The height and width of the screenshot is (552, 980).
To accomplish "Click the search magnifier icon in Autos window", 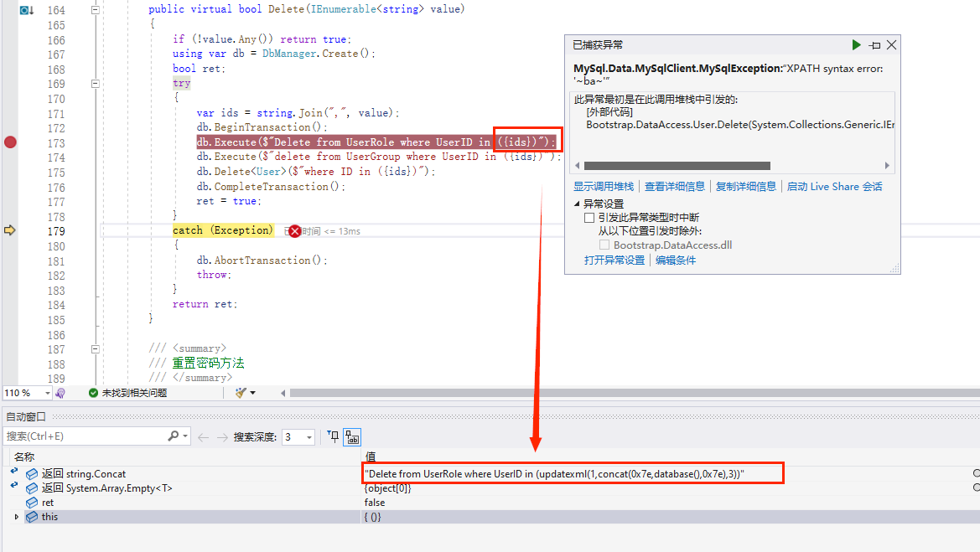I will 174,436.
